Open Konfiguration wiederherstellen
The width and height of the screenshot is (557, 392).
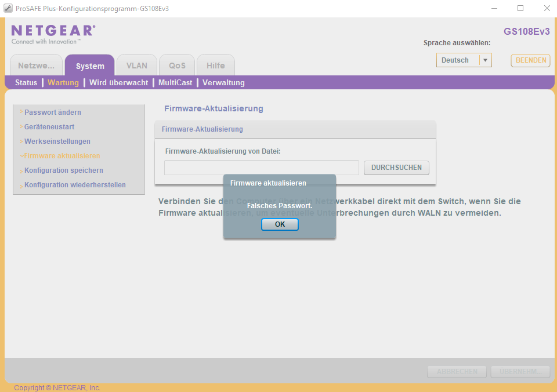[x=75, y=185]
